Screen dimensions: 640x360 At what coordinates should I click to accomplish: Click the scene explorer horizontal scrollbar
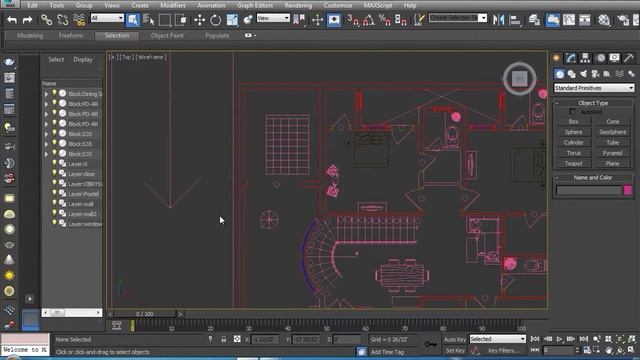coord(72,313)
